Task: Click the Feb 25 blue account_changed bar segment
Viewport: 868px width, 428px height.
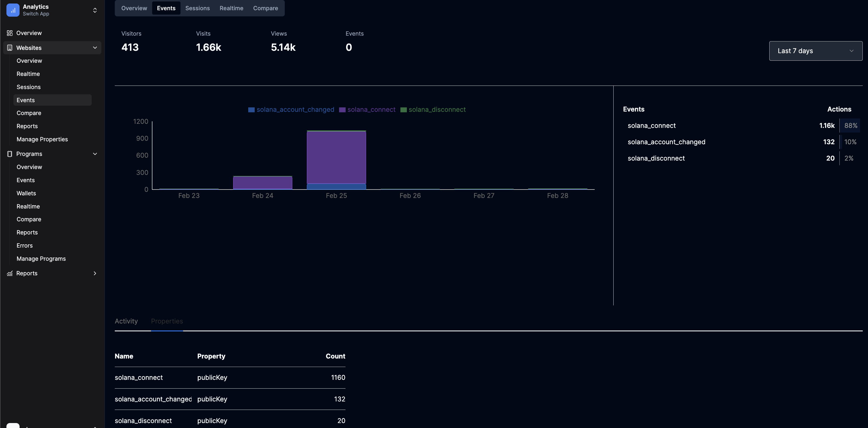Action: click(x=336, y=187)
